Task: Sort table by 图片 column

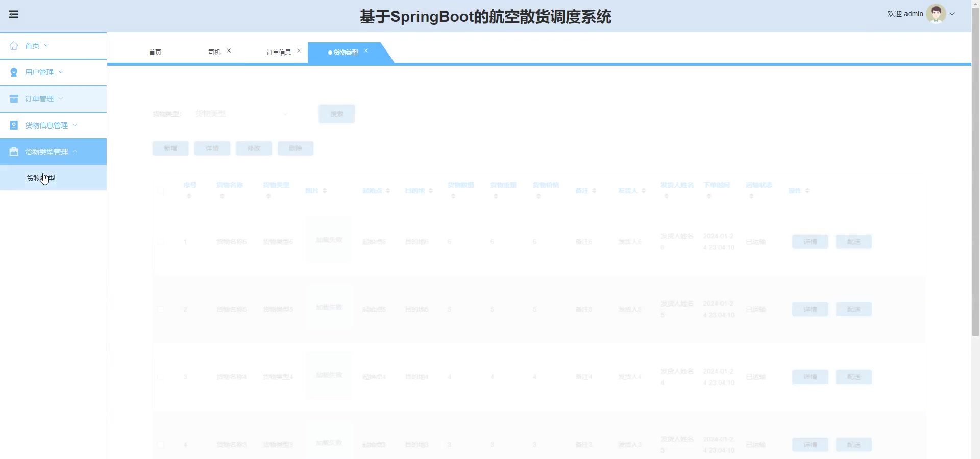Action: tap(325, 191)
